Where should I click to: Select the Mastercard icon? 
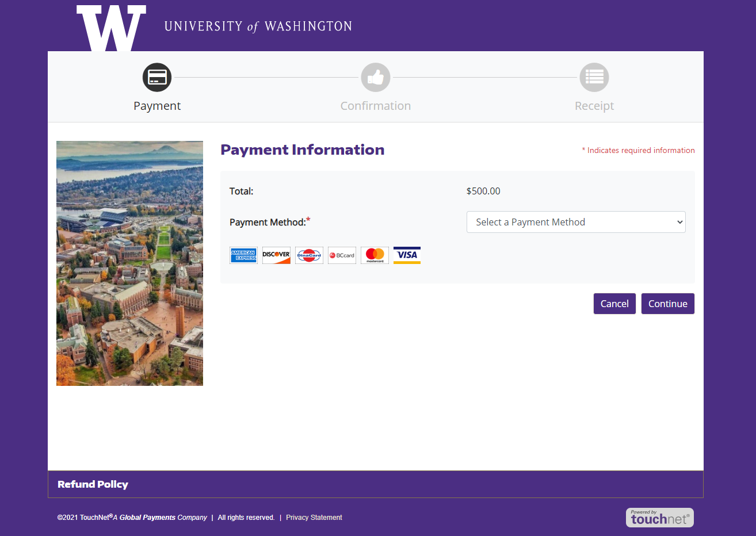tap(375, 255)
